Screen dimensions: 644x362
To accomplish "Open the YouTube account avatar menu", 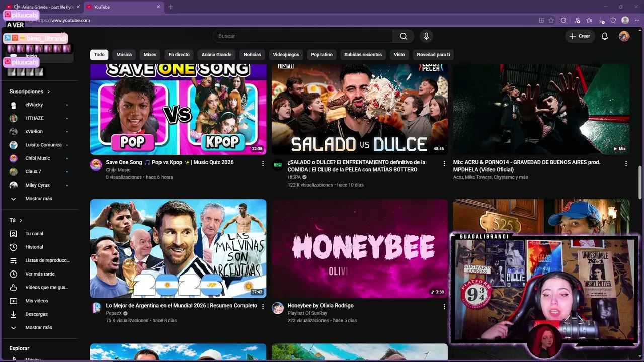I will 624,36.
